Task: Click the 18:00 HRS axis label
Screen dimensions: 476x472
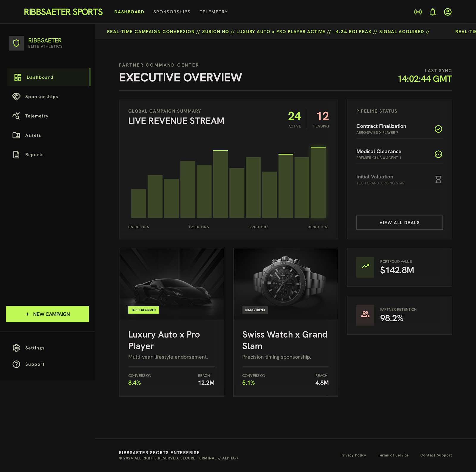Action: coord(258,227)
